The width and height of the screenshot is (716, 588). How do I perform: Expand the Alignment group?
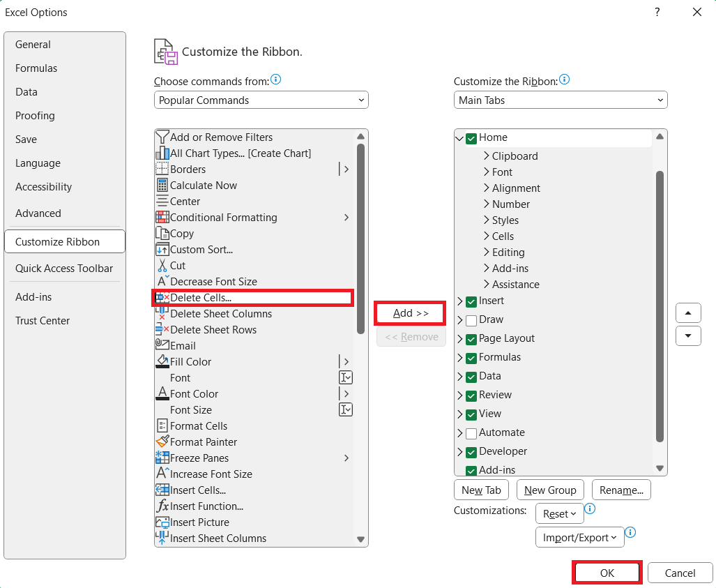[x=487, y=188]
